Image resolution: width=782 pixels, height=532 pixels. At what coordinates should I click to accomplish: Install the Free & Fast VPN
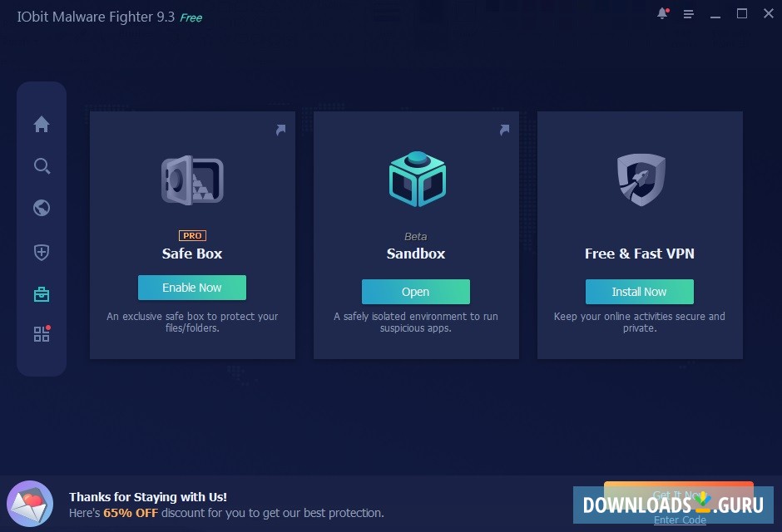pyautogui.click(x=640, y=292)
